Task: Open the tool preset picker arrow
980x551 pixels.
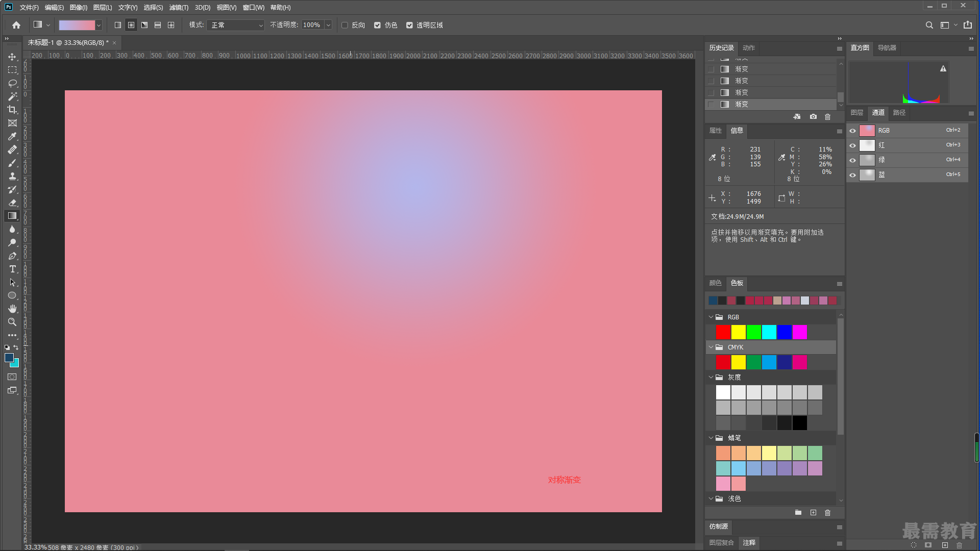Action: tap(48, 25)
